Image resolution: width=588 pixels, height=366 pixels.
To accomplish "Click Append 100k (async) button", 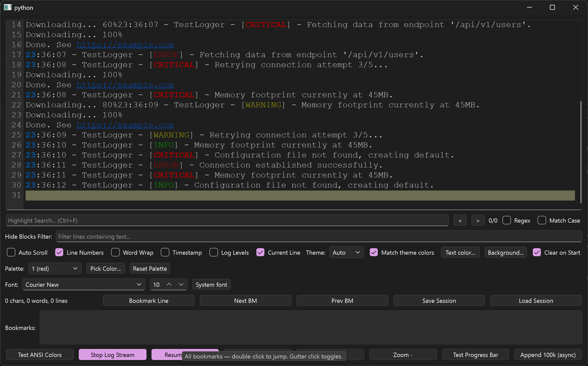I will tap(548, 355).
